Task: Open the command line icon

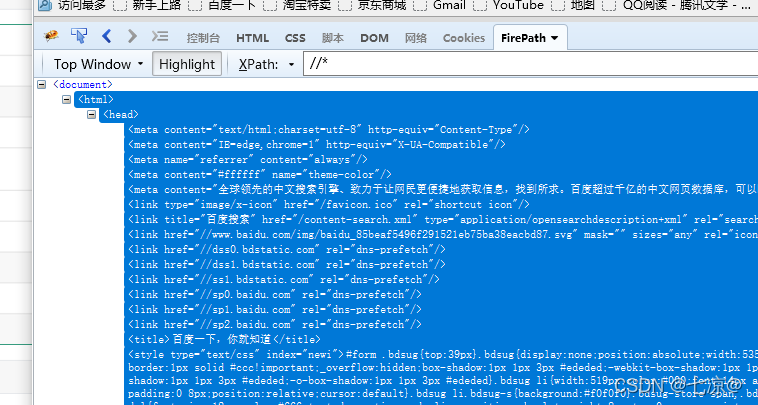Action: 160,36
